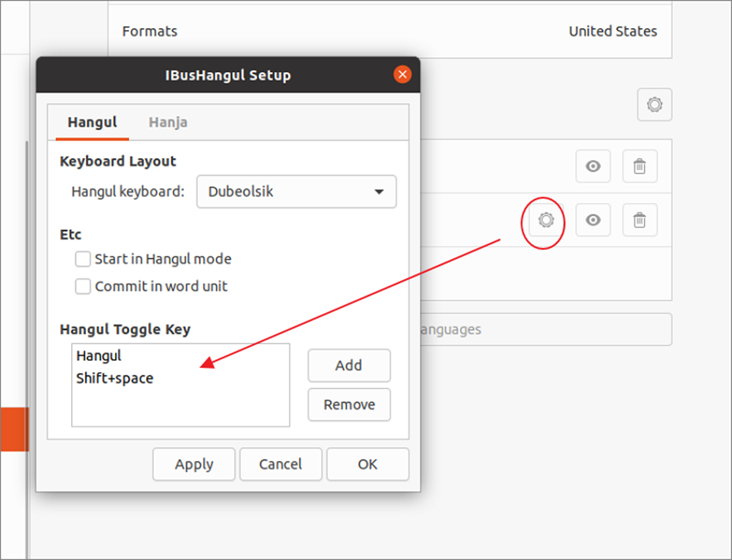Close the IBusHangul Setup dialog
The width and height of the screenshot is (732, 560).
tap(403, 74)
